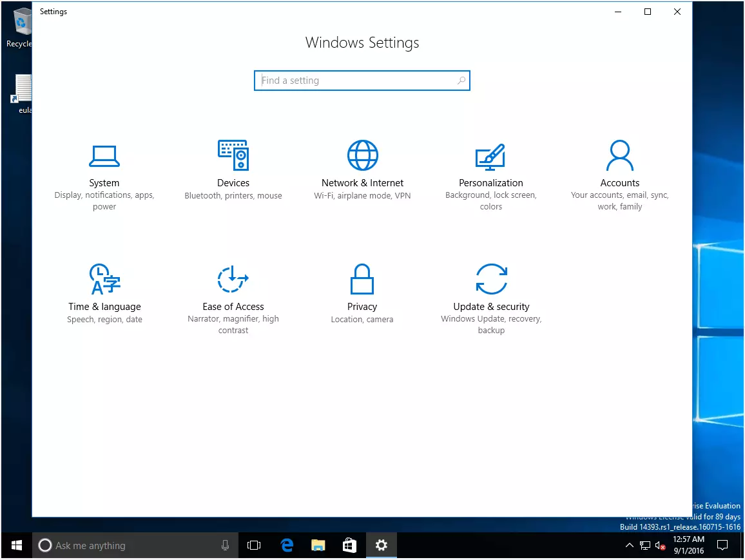
Task: Click 'Narrator, magnifier, high contrast' description
Action: pyautogui.click(x=233, y=324)
